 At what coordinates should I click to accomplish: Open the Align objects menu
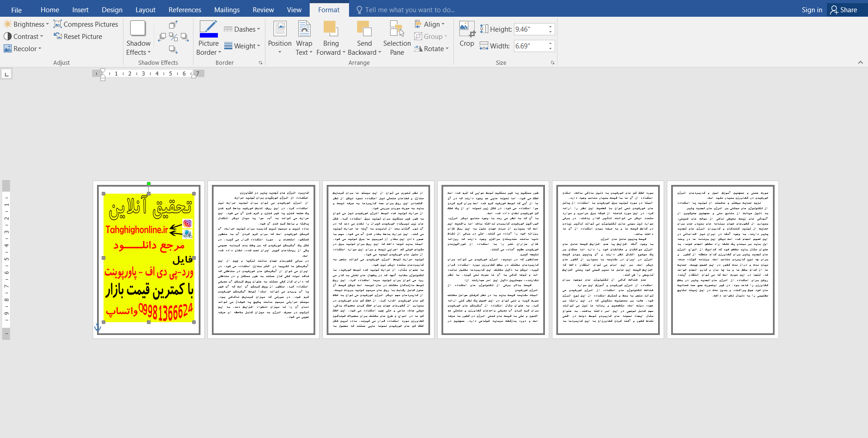point(430,24)
